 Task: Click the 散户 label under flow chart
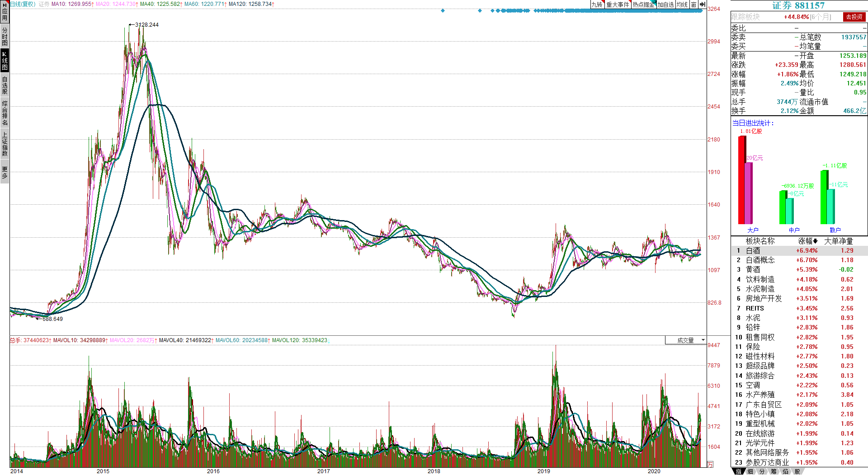[835, 230]
